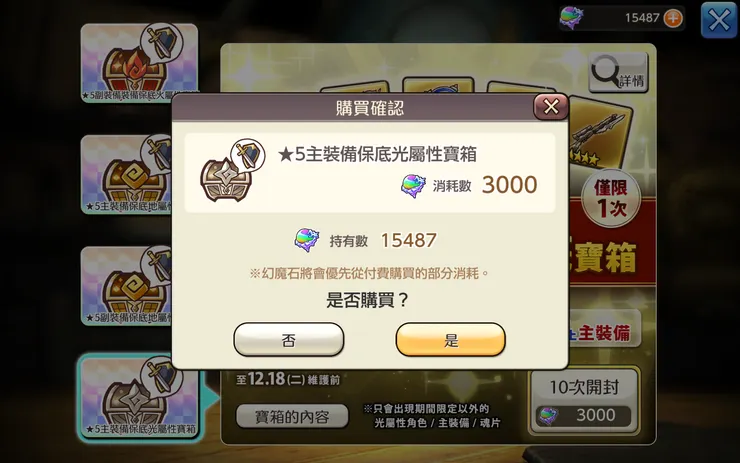The width and height of the screenshot is (740, 463).
Task: Select the ★5主裝備保底地屬性 chest tab
Action: coord(126,174)
